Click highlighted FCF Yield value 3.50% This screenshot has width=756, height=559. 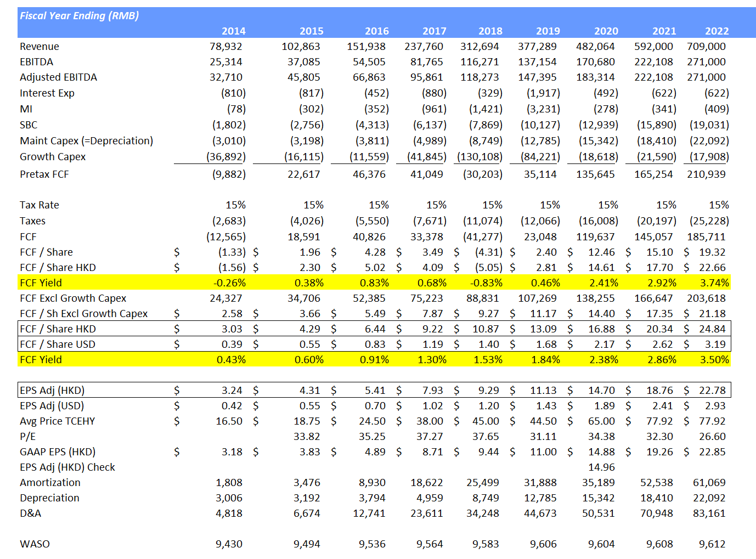click(x=714, y=360)
